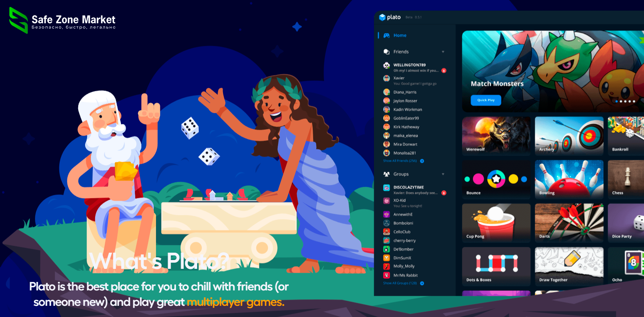This screenshot has width=644, height=317.
Task: Open WELLINGTON789 avatar icon
Action: pos(386,65)
